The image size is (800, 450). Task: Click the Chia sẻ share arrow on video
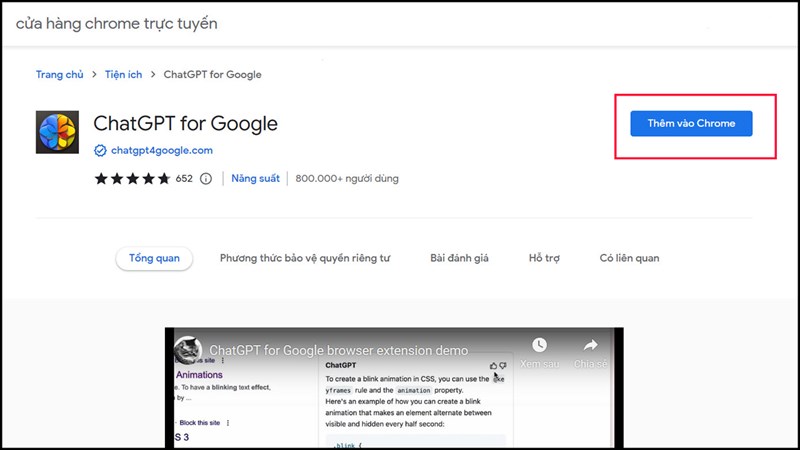590,345
